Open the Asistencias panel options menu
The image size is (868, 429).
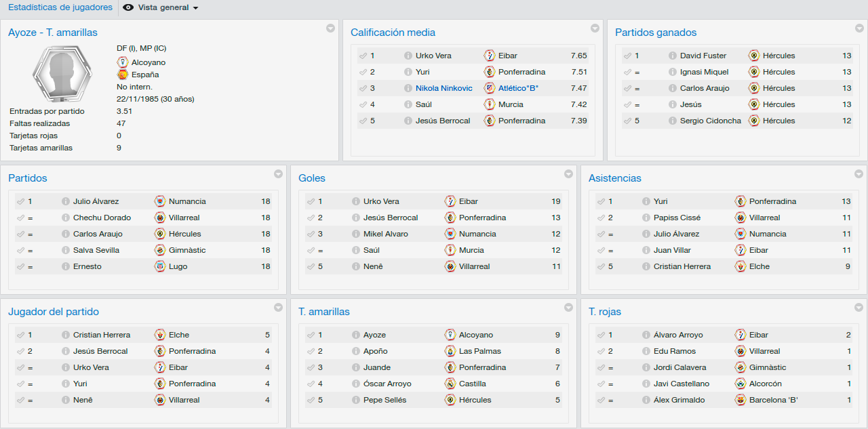[x=859, y=173]
